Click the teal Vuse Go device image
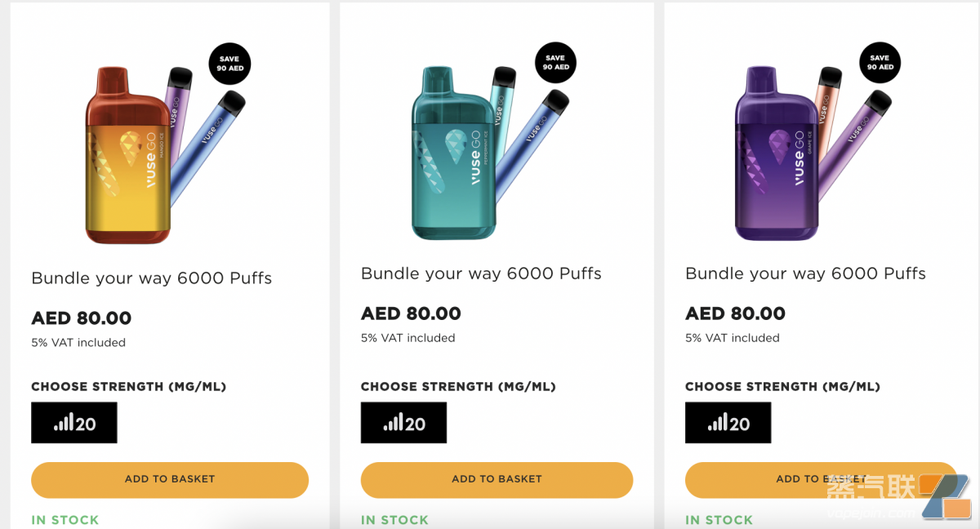The image size is (980, 529). point(453,153)
